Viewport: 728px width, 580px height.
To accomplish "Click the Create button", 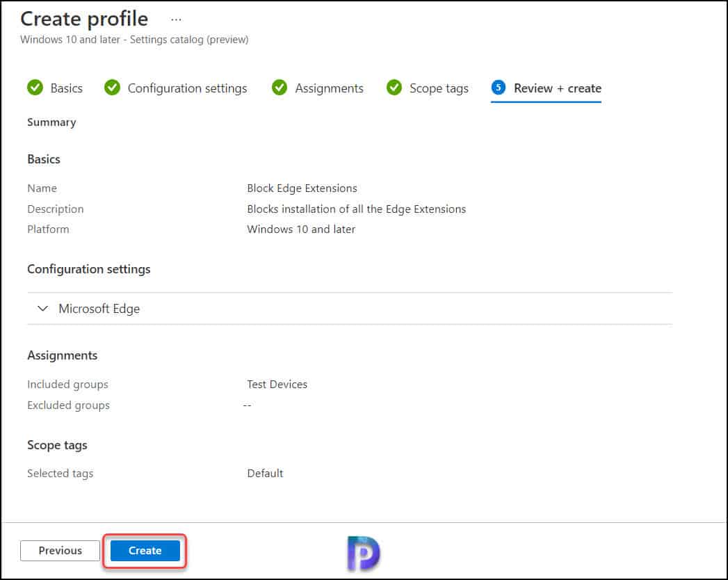I will (144, 550).
